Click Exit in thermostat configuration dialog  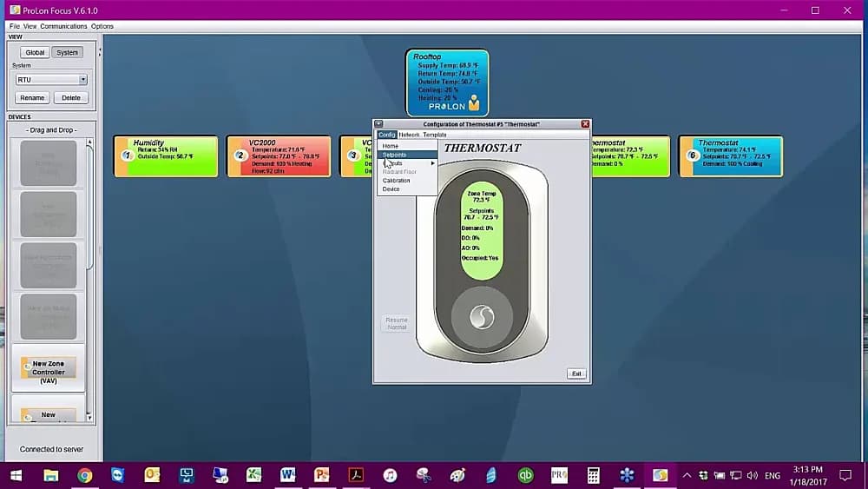pyautogui.click(x=576, y=373)
